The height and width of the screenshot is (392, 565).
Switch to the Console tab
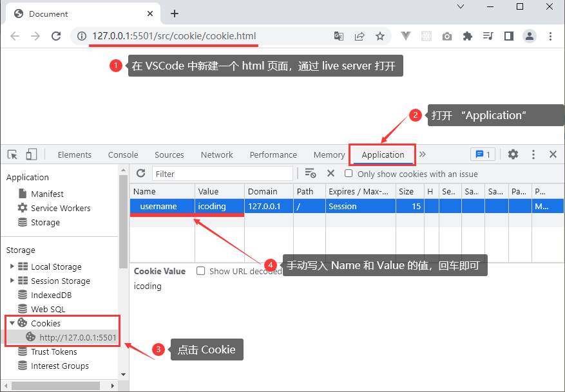click(x=123, y=154)
